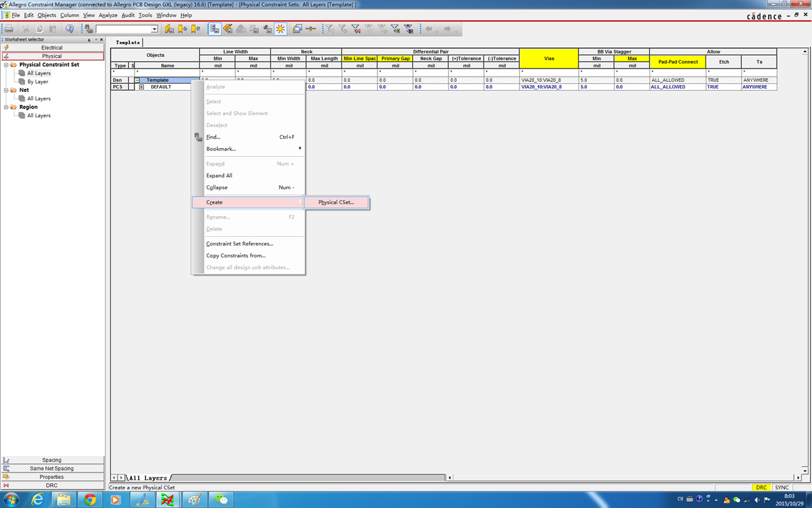Collapse the Net folder in tree
812x508 pixels.
[x=6, y=90]
